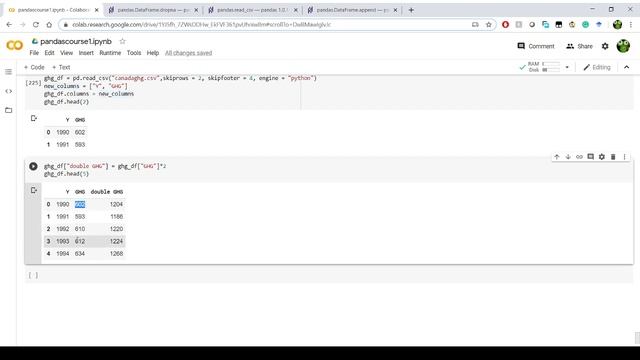Add a comment on the cell

(x=590, y=157)
